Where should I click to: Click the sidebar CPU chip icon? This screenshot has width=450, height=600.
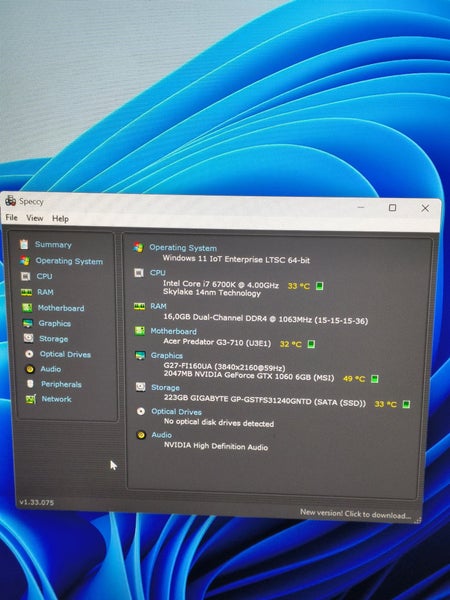pos(26,276)
